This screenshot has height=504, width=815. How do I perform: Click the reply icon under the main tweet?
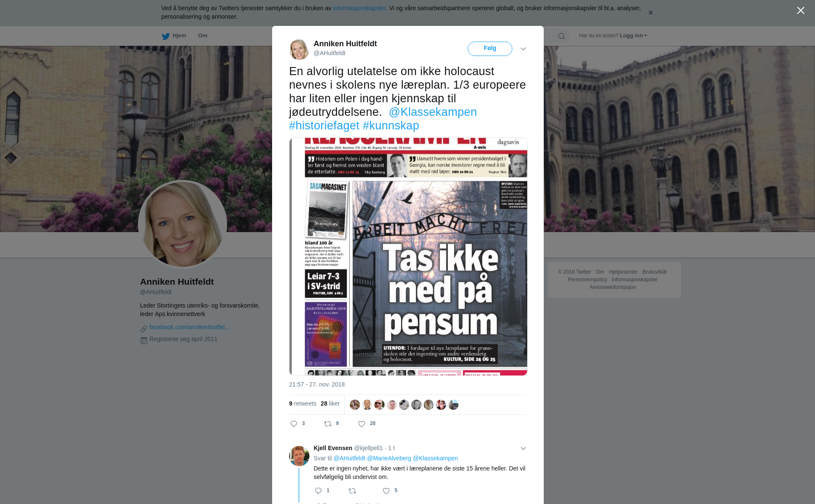294,424
